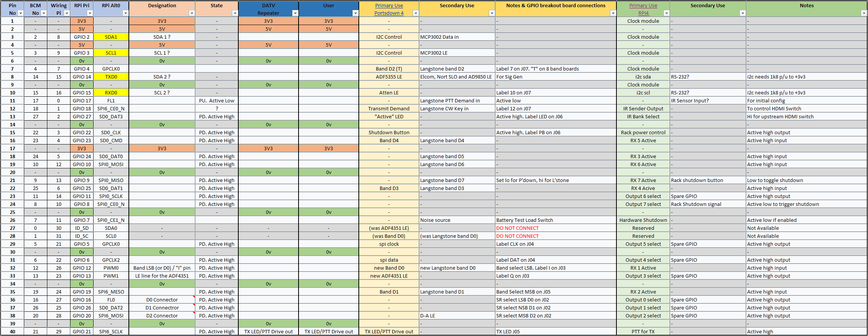This screenshot has width=868, height=336.
Task: Expand the Designation filter dropdown
Action: tap(192, 13)
